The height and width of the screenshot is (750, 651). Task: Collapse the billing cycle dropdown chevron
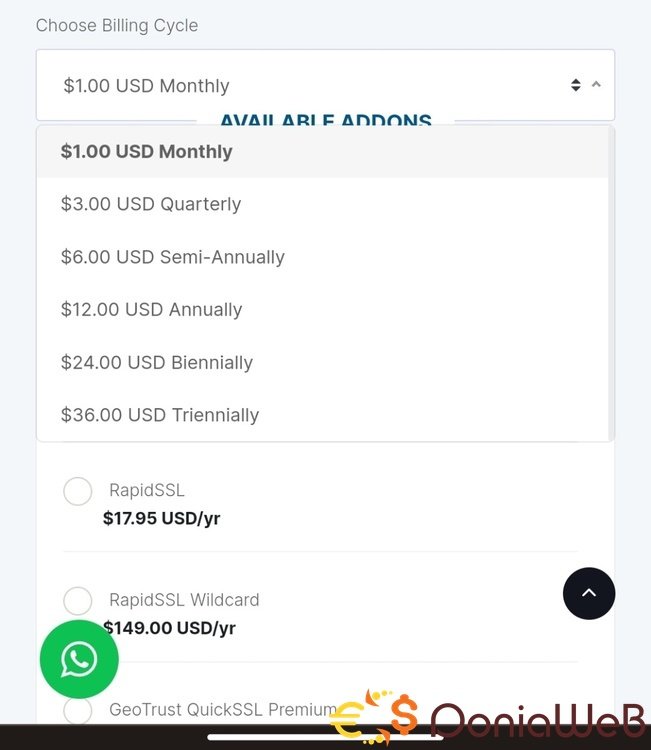tap(597, 85)
